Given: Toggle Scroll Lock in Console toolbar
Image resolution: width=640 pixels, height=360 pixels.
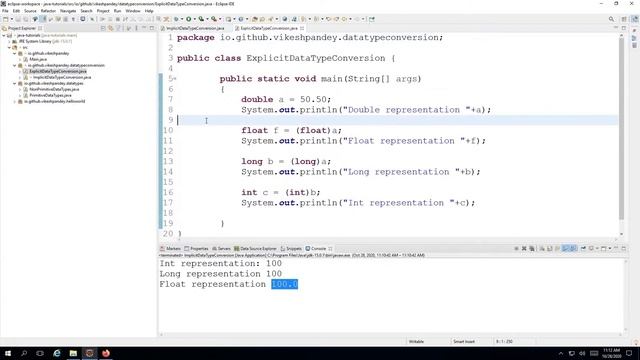Looking at the screenshot, I should click(549, 249).
